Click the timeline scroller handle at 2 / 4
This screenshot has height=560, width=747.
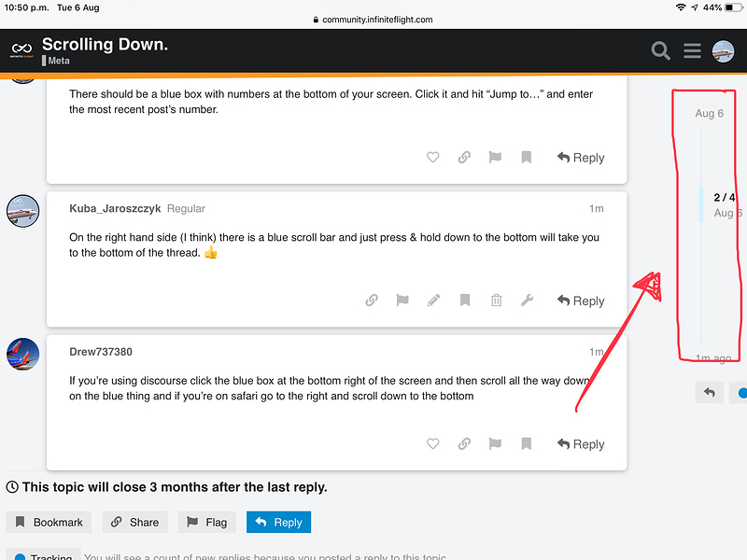[701, 204]
